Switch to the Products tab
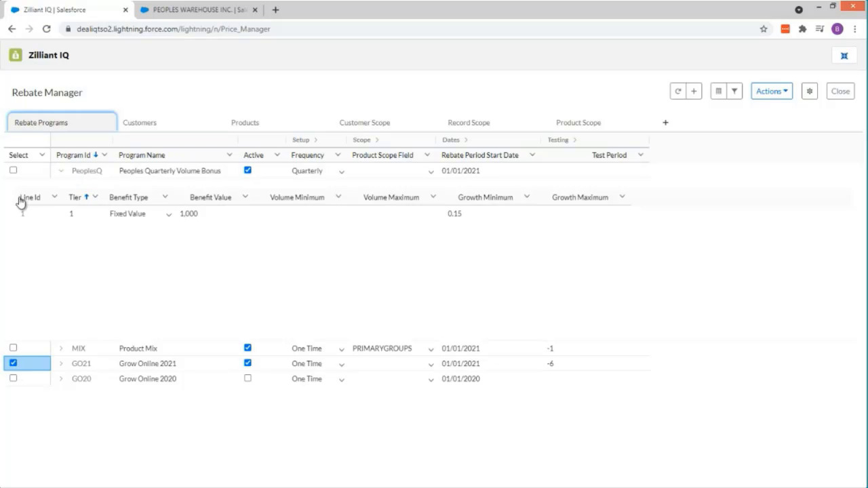868x488 pixels. pyautogui.click(x=245, y=123)
